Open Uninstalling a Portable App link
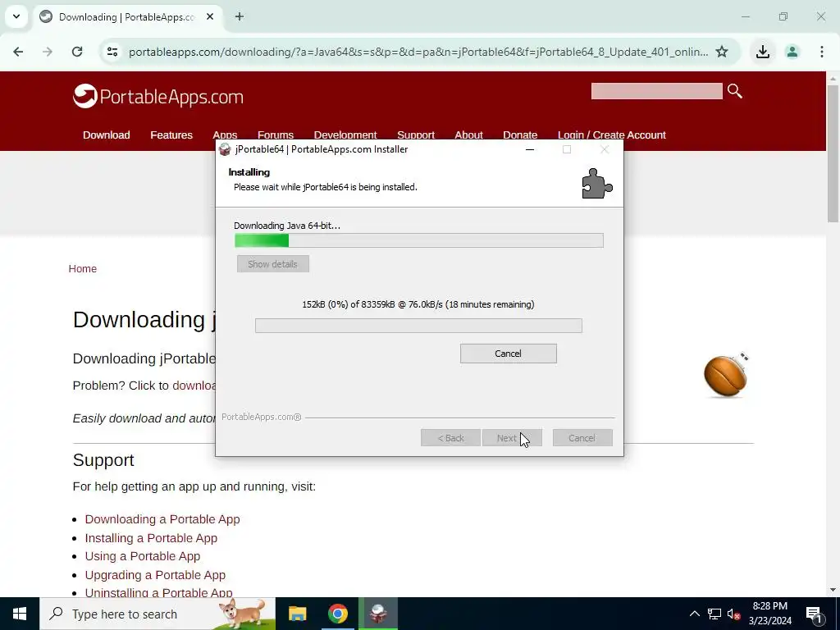This screenshot has height=630, width=840. tap(158, 592)
